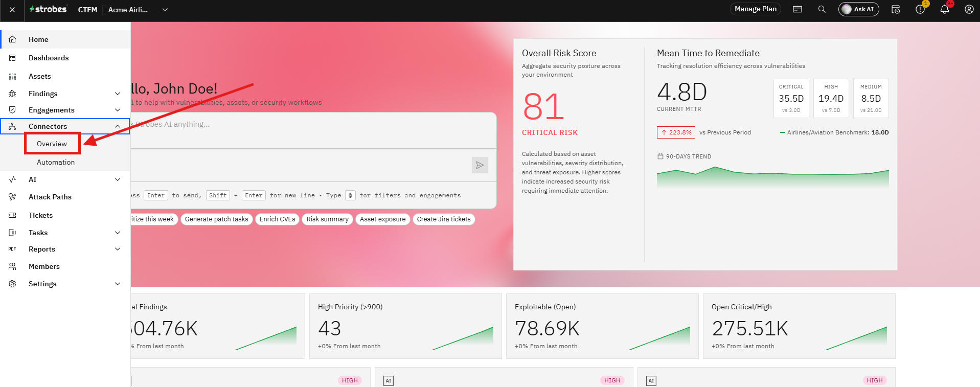Expand the Findings menu

[118, 94]
